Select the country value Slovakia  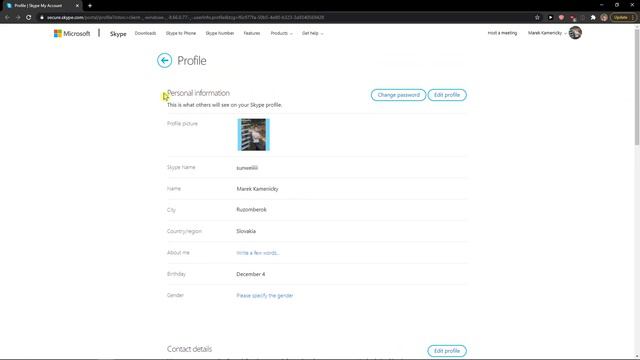246,231
